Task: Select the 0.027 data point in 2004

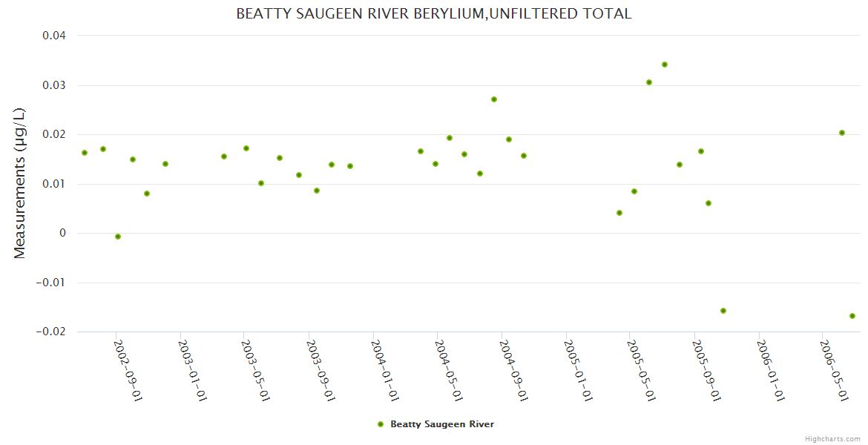Action: (x=494, y=99)
